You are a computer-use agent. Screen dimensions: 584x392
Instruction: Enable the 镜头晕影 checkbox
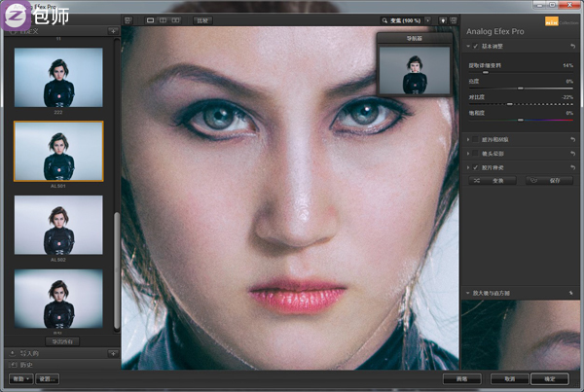[x=476, y=154]
